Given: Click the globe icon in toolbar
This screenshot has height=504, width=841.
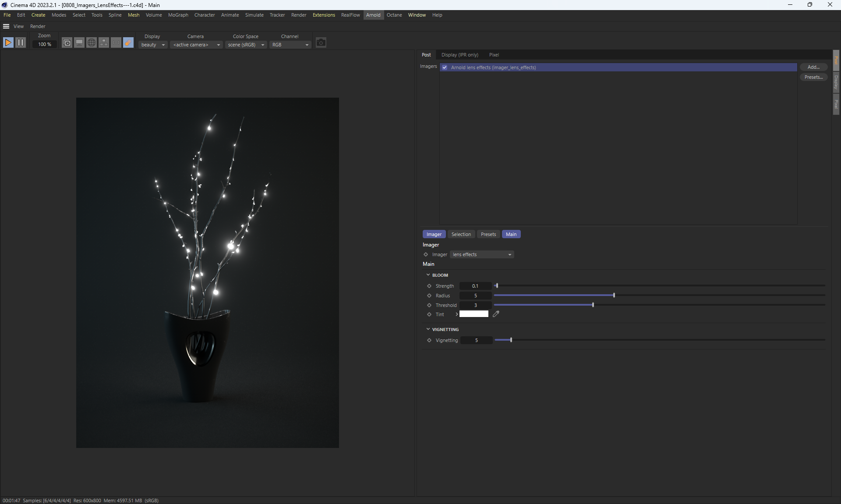Looking at the screenshot, I should (x=92, y=42).
